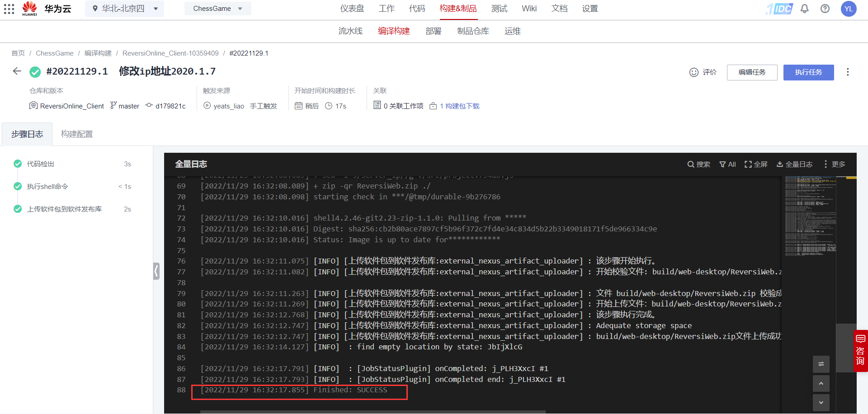The height and width of the screenshot is (414, 868).
Task: Open the 仪表盘 menu
Action: (352, 9)
